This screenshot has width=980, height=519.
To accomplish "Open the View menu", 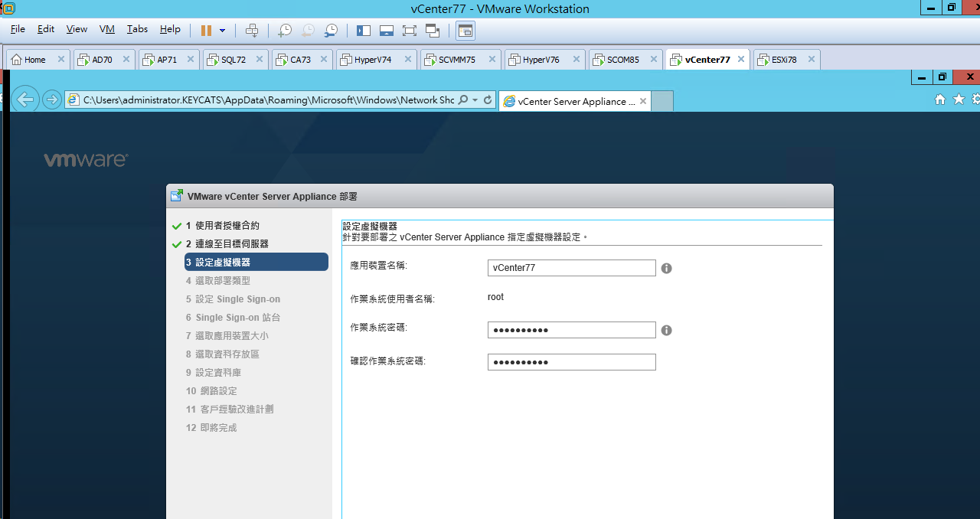I will (x=77, y=29).
